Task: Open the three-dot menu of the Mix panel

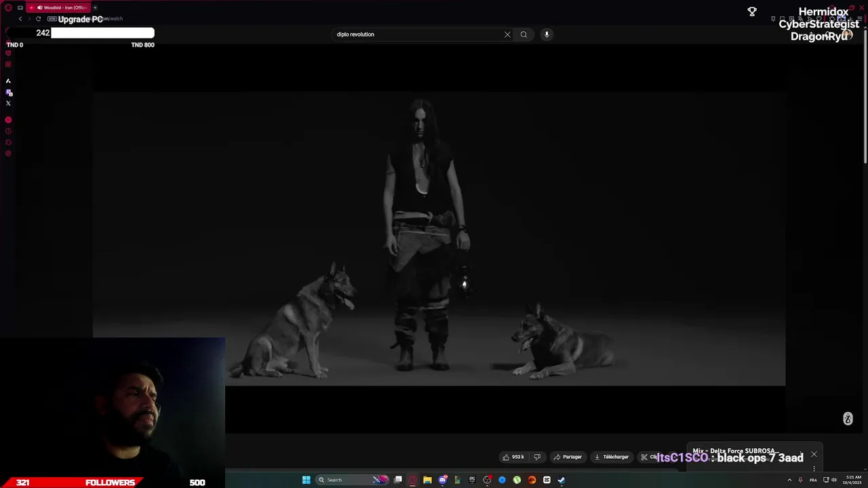Action: tap(814, 468)
